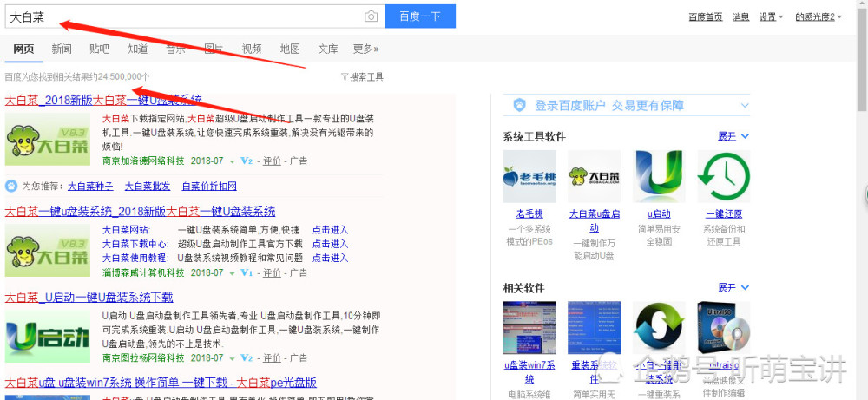Click 点击进入 next to 大白菜使用教程
The width and height of the screenshot is (868, 400).
tap(330, 258)
